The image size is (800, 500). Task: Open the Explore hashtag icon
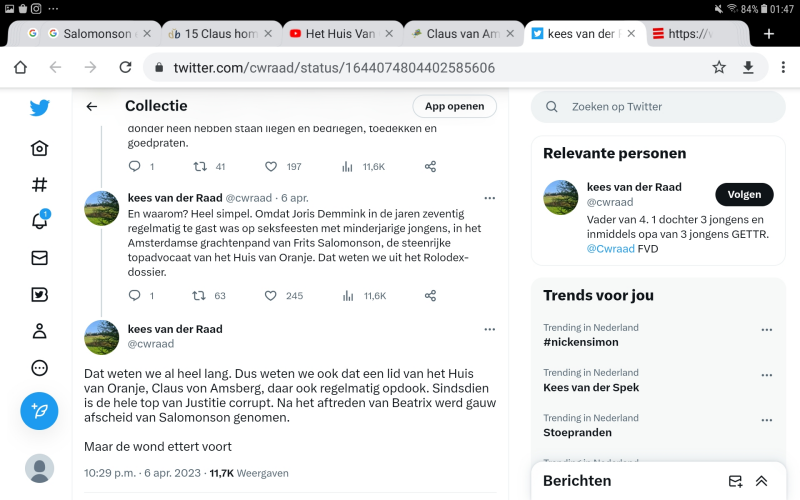pos(39,185)
